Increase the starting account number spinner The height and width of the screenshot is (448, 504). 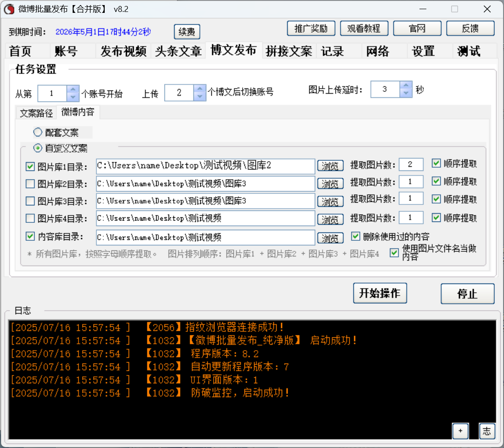tap(73, 89)
